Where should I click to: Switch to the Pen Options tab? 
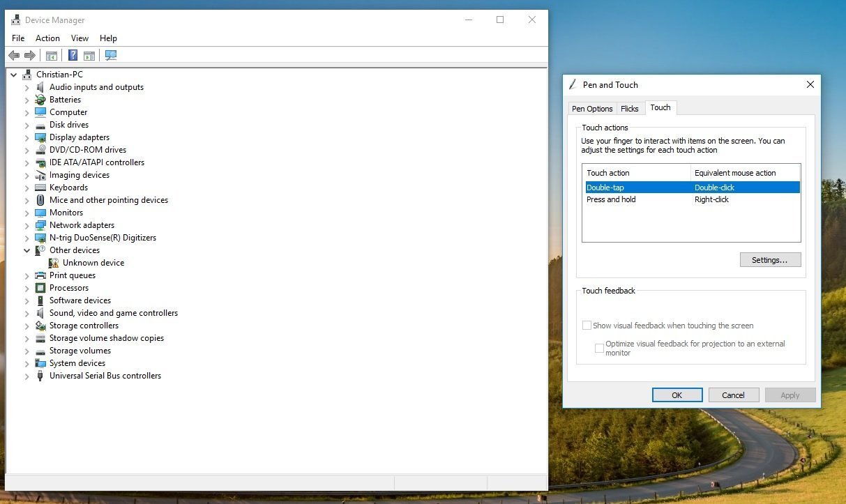[x=592, y=109]
